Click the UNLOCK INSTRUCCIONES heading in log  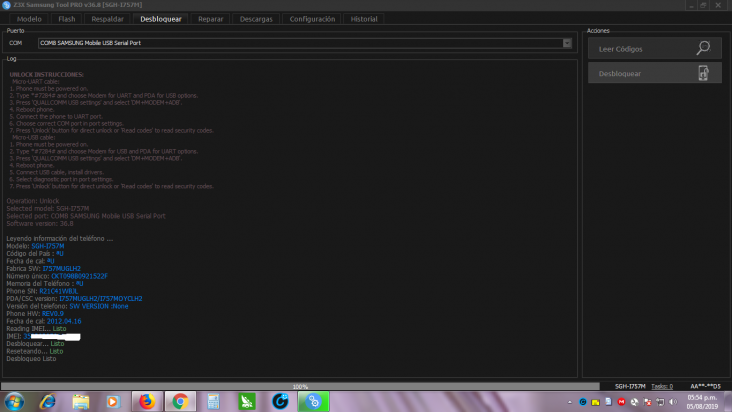point(46,75)
